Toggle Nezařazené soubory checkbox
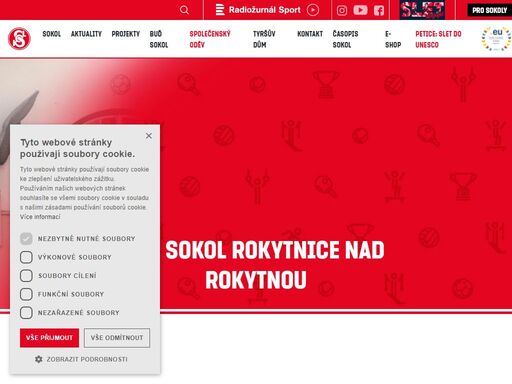Screen dimensions: 512x384 [26, 313]
